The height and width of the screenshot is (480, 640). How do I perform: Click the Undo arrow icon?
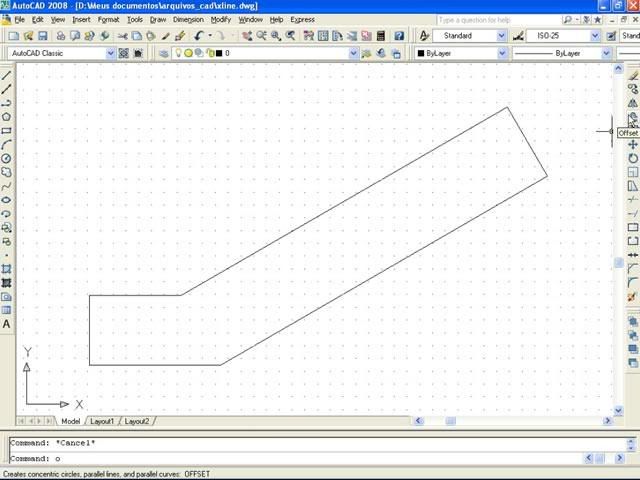199,36
